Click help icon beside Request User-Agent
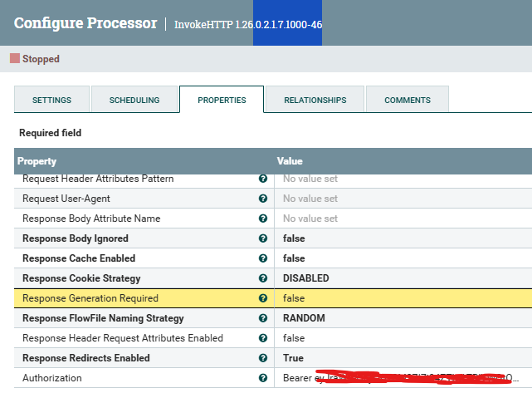The height and width of the screenshot is (393, 532). click(x=263, y=199)
